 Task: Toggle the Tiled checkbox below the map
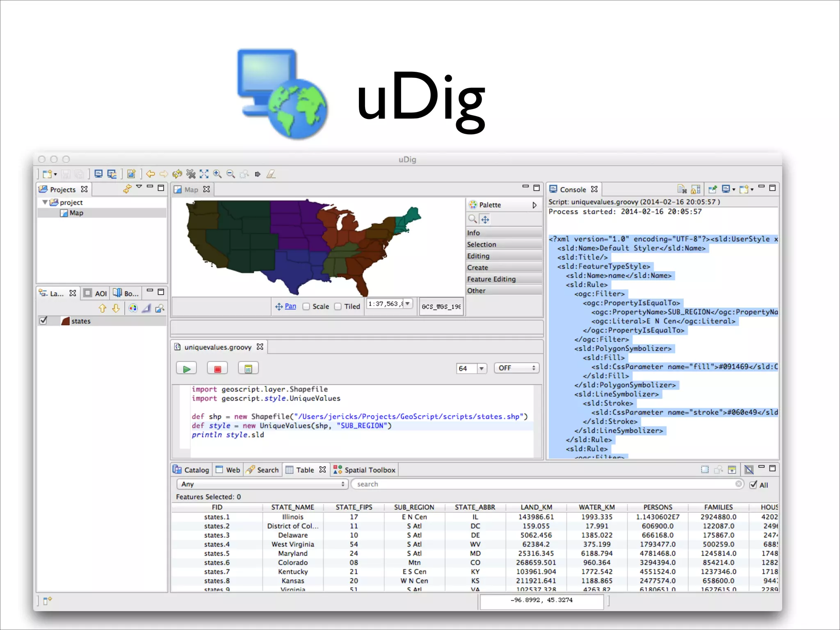[338, 306]
